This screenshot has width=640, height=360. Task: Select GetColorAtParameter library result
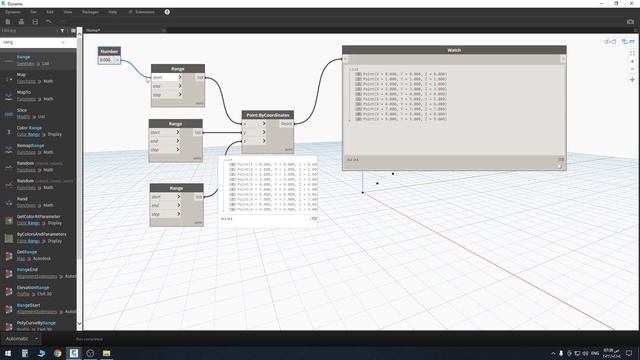(38, 220)
